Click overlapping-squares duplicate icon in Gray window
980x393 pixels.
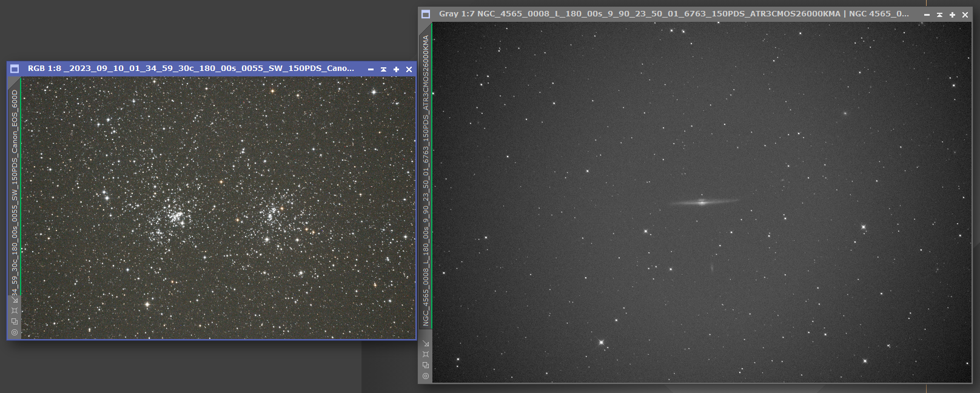pos(426,365)
